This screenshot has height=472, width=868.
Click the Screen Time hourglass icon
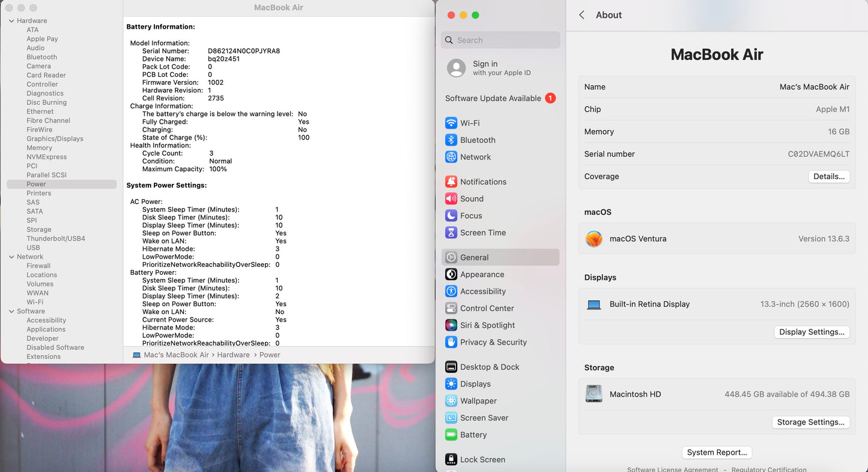click(x=451, y=233)
